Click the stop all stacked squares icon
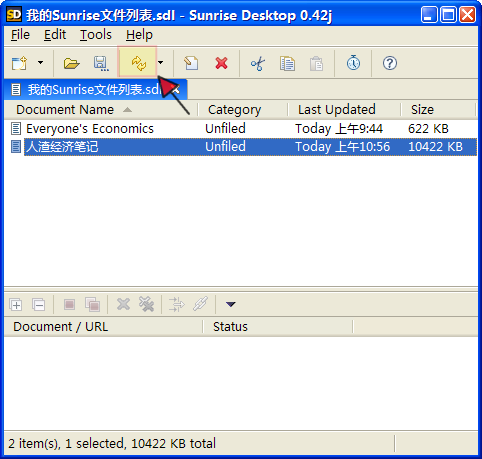Image resolution: width=482 pixels, height=459 pixels. 92,305
